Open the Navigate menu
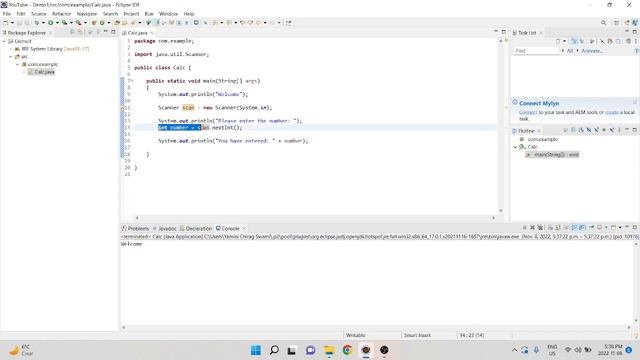This screenshot has height=360, width=640. coord(87,14)
